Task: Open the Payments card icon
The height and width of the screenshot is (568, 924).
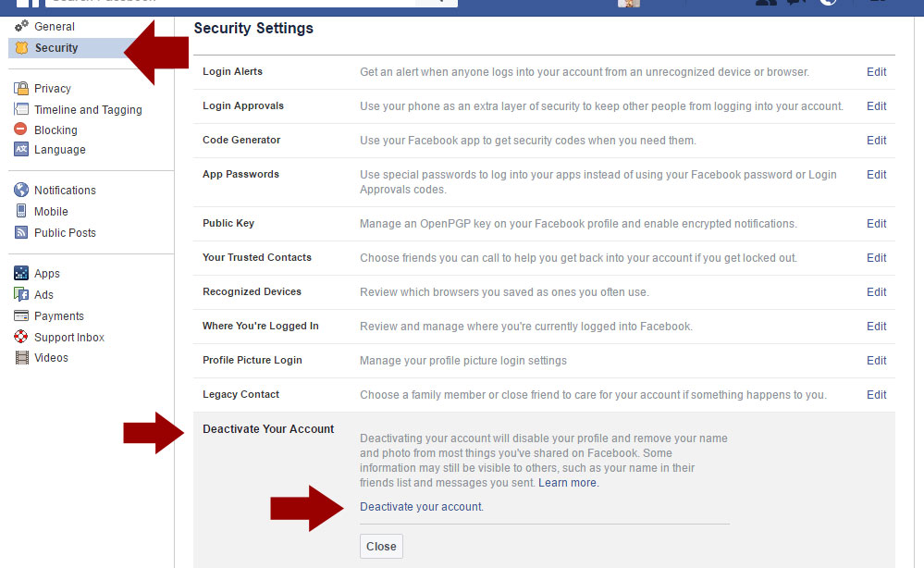Action: tap(21, 315)
